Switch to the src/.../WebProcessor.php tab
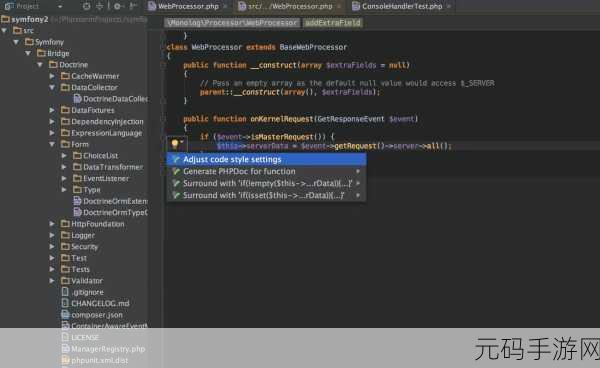The height and width of the screenshot is (368, 600). [290, 7]
